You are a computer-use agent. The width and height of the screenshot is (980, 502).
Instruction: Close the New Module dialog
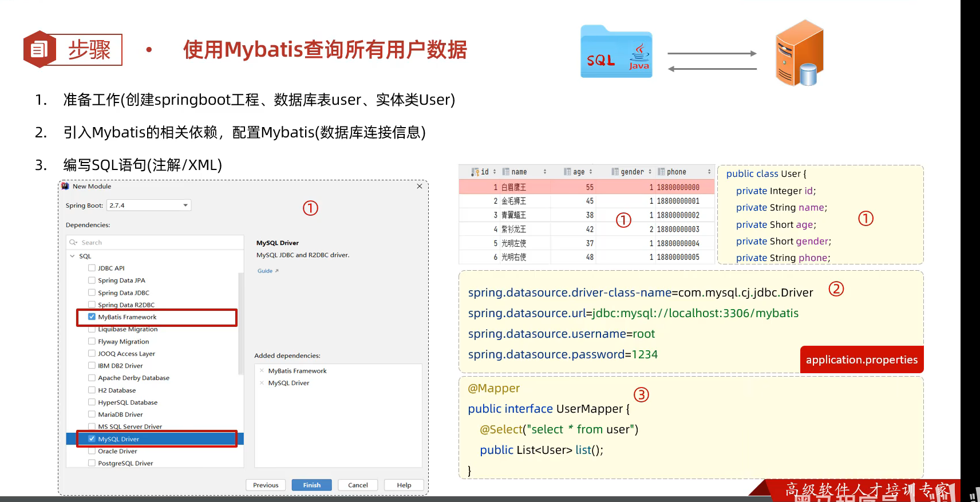pos(420,186)
